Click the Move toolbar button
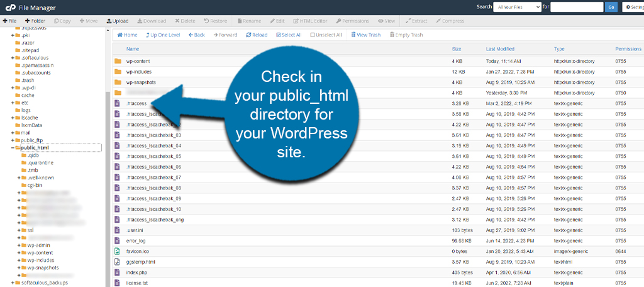 click(x=89, y=21)
